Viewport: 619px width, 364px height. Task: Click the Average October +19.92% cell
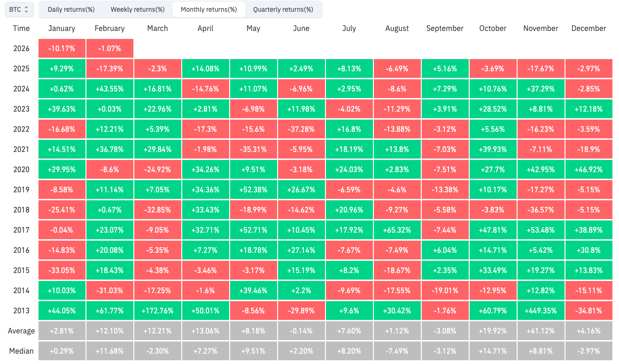[x=493, y=331]
